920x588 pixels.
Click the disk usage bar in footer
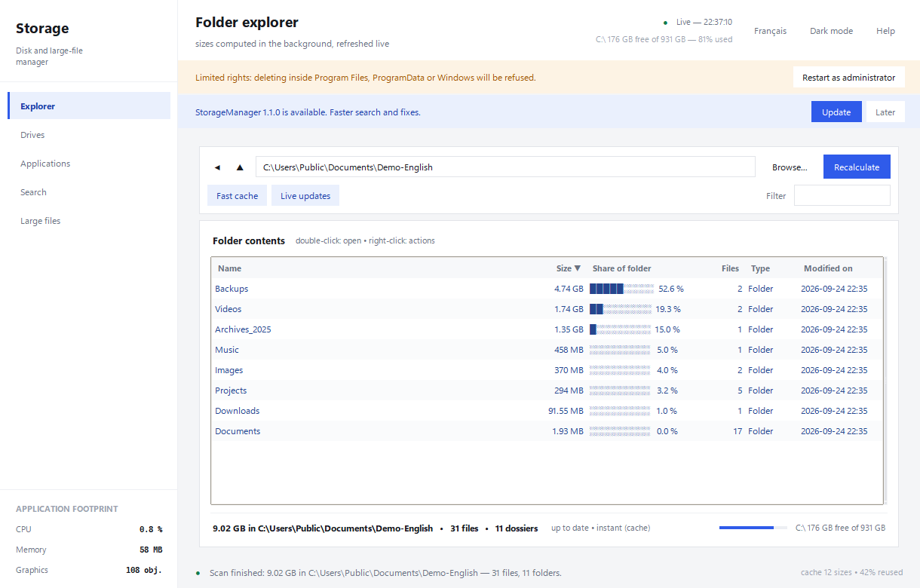point(753,528)
